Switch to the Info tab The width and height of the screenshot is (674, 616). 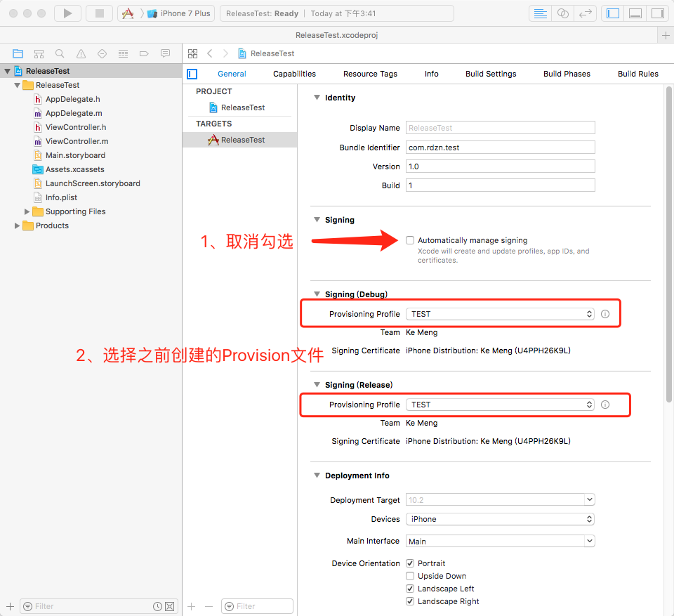(x=432, y=74)
